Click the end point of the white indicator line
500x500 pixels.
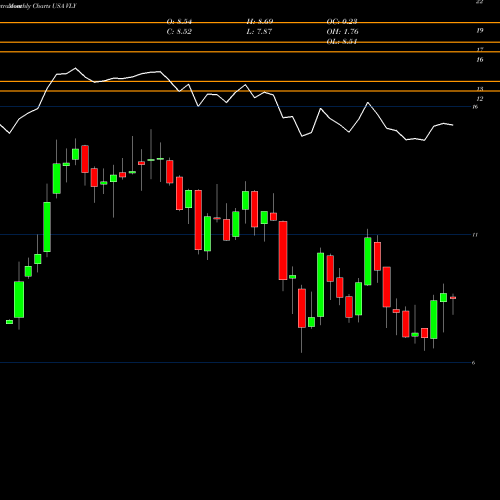click(453, 125)
